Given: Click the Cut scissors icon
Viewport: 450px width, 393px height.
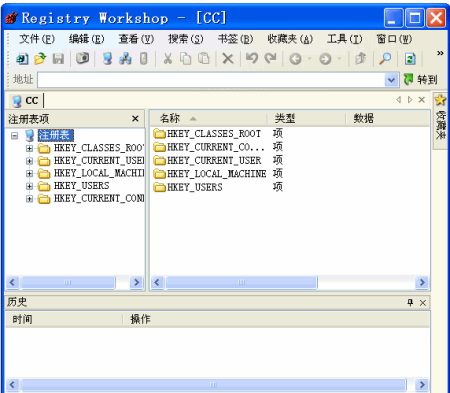Looking at the screenshot, I should [168, 59].
